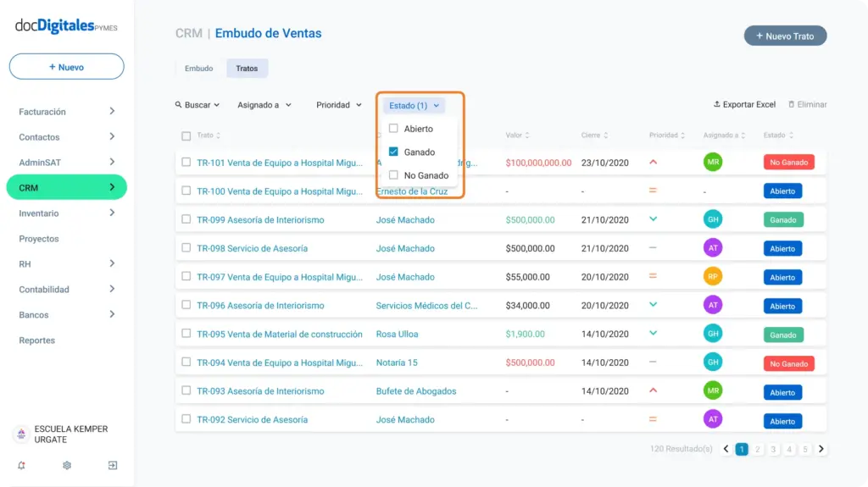Toggle the select-all checkbox in table header

186,136
